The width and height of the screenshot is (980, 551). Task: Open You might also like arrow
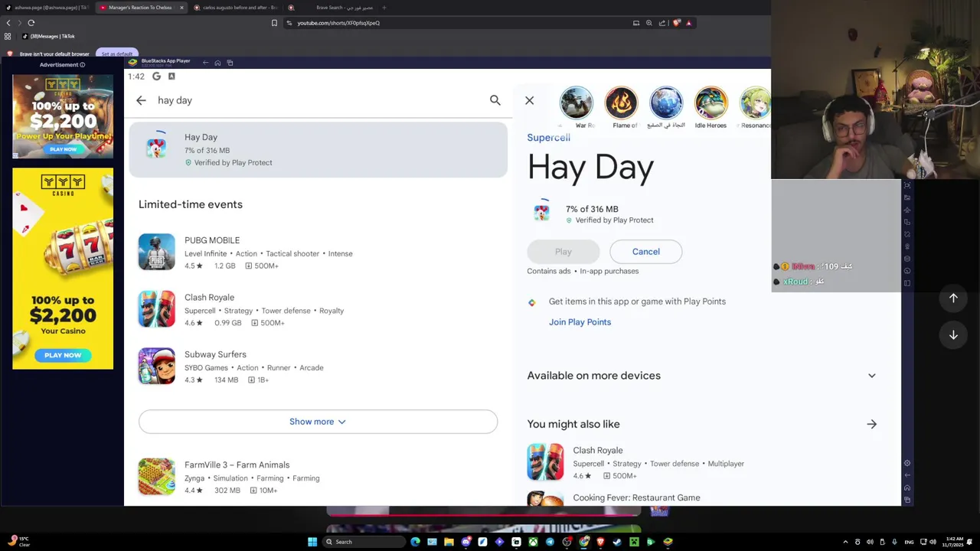(871, 424)
